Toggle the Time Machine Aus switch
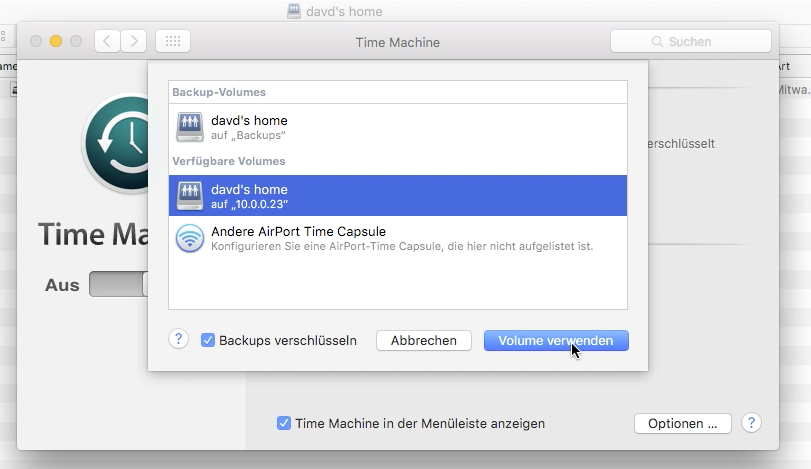Image resolution: width=811 pixels, height=469 pixels. 118,284
